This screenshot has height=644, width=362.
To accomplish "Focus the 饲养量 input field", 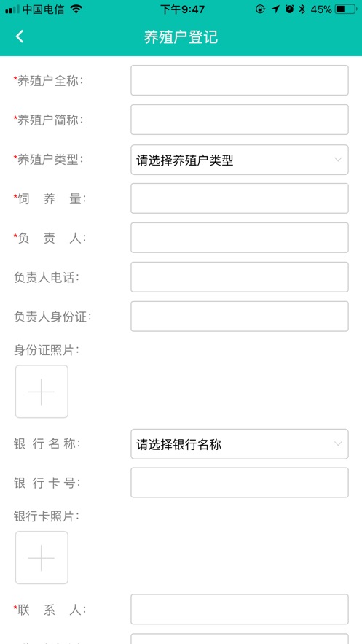I will pos(240,198).
